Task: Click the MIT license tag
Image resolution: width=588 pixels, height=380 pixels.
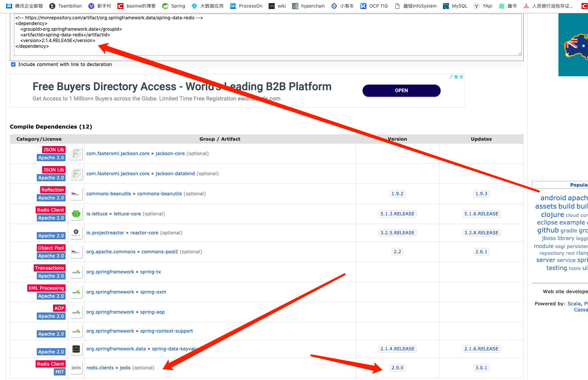Action: [60, 372]
